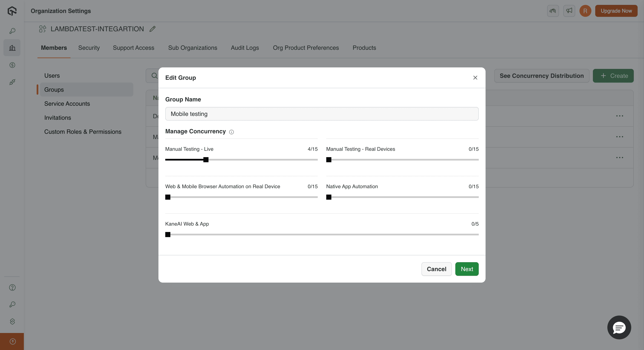The image size is (644, 350).
Task: Switch to the Security tab
Action: (89, 48)
